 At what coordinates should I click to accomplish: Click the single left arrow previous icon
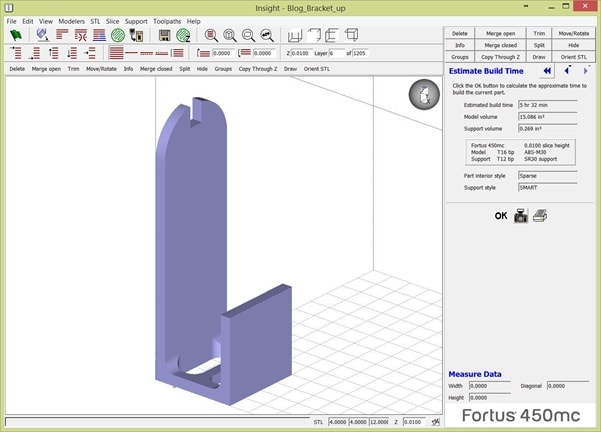click(x=568, y=72)
